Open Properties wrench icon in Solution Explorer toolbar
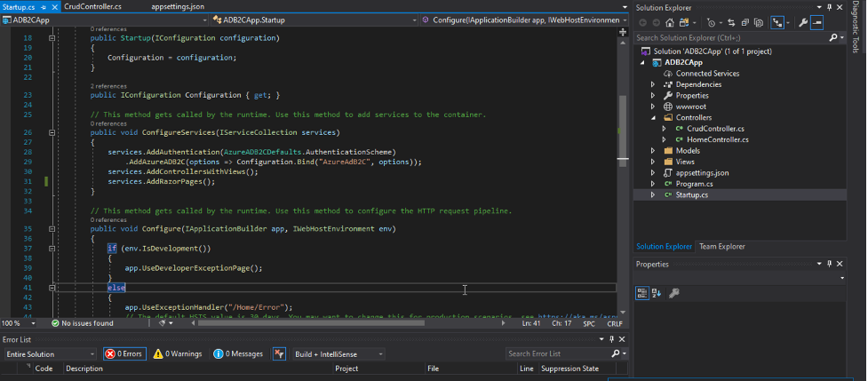The width and height of the screenshot is (868, 381). 802,22
